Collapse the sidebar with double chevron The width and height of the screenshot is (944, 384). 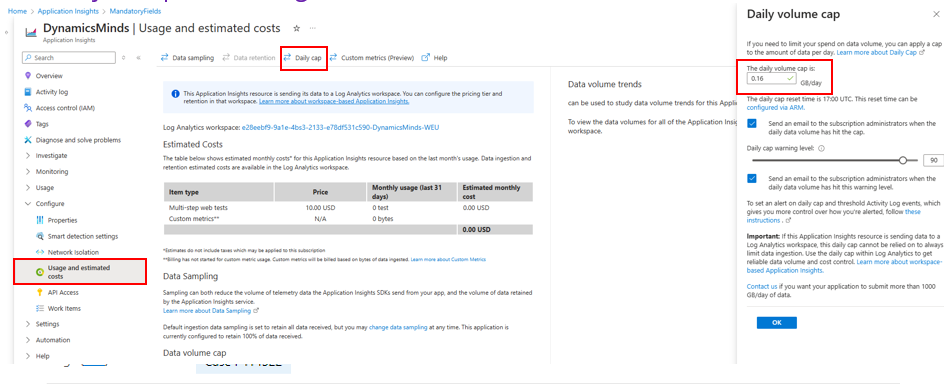pyautogui.click(x=138, y=58)
